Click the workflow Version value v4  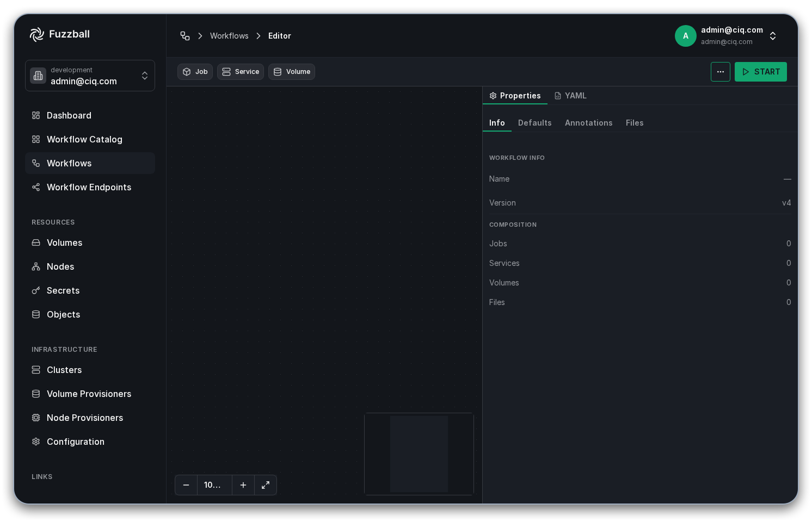click(786, 203)
